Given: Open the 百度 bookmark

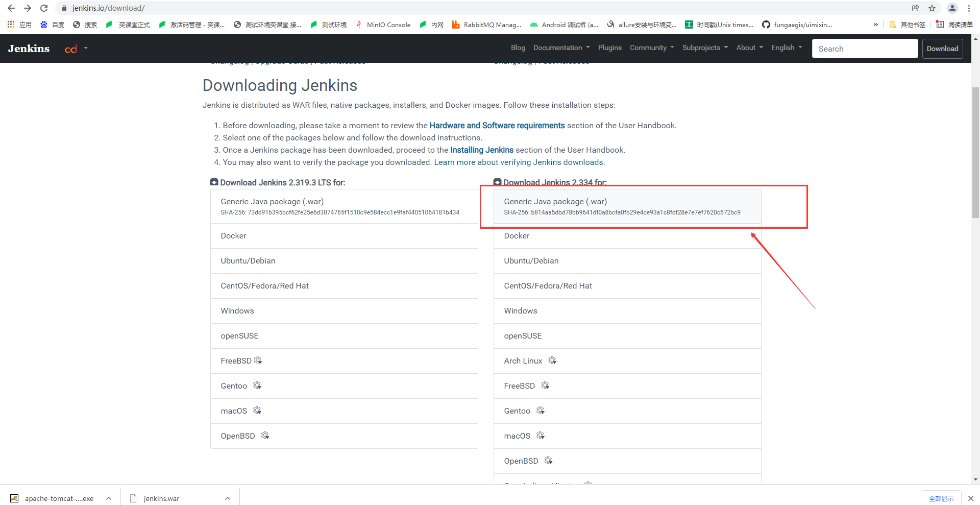Looking at the screenshot, I should click(53, 25).
